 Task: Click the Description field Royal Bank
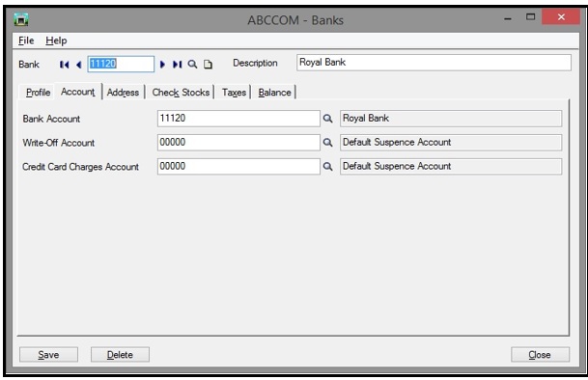[434, 63]
